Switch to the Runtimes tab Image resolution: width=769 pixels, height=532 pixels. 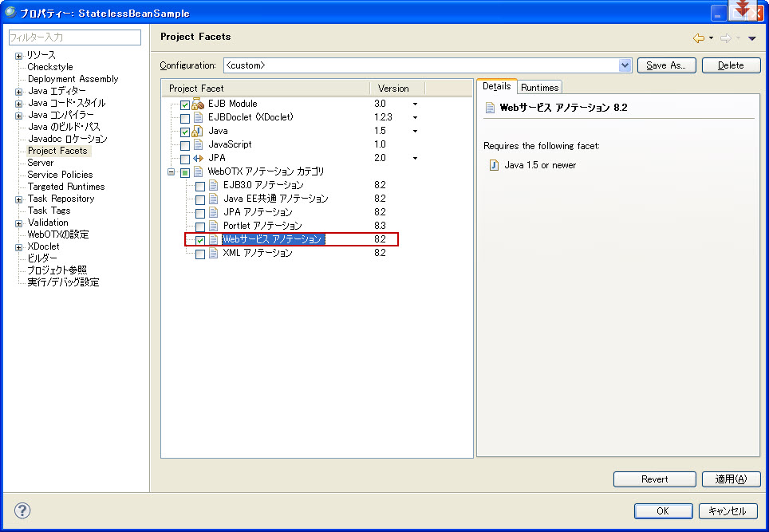click(540, 87)
